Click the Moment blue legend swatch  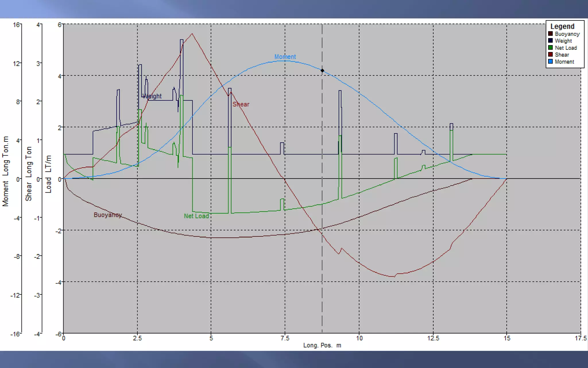(x=550, y=62)
